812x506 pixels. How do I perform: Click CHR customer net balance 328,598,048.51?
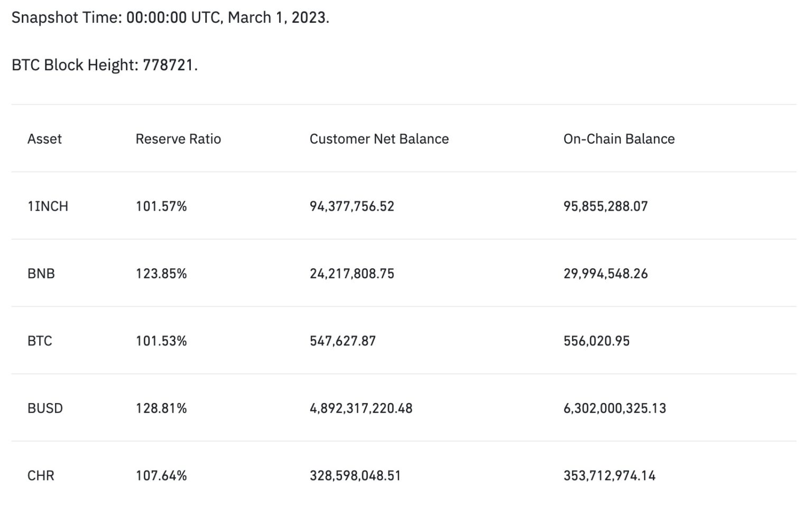pos(355,475)
